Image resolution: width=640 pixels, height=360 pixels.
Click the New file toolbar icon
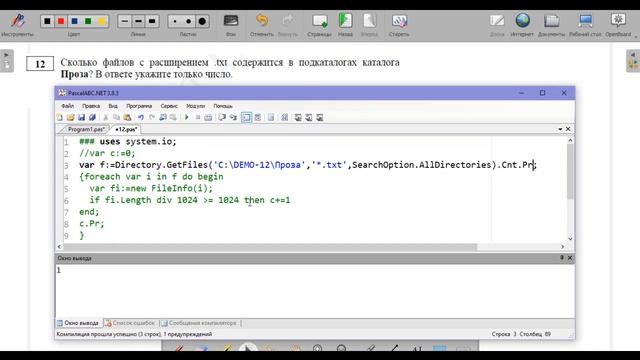60,118
